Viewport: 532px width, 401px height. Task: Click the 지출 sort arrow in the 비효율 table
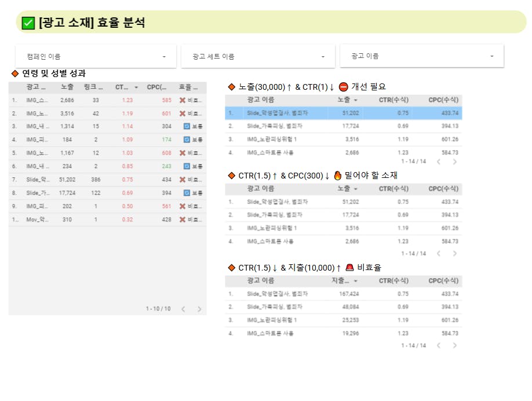tap(356, 281)
